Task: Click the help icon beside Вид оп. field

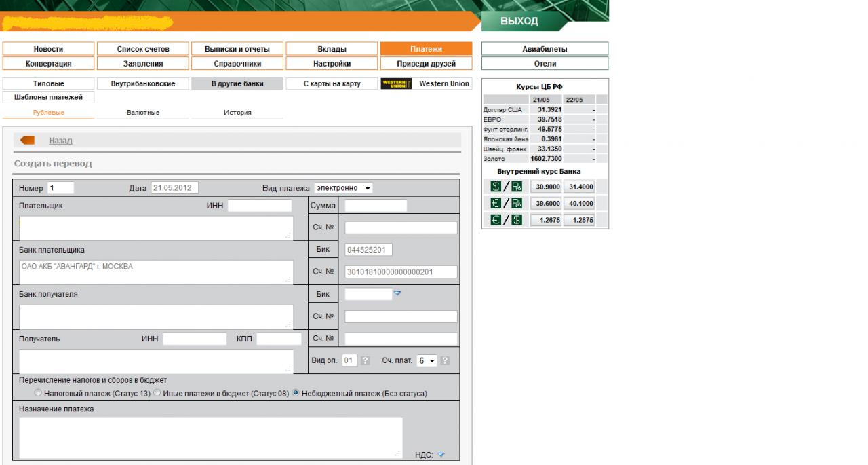Action: coord(365,361)
